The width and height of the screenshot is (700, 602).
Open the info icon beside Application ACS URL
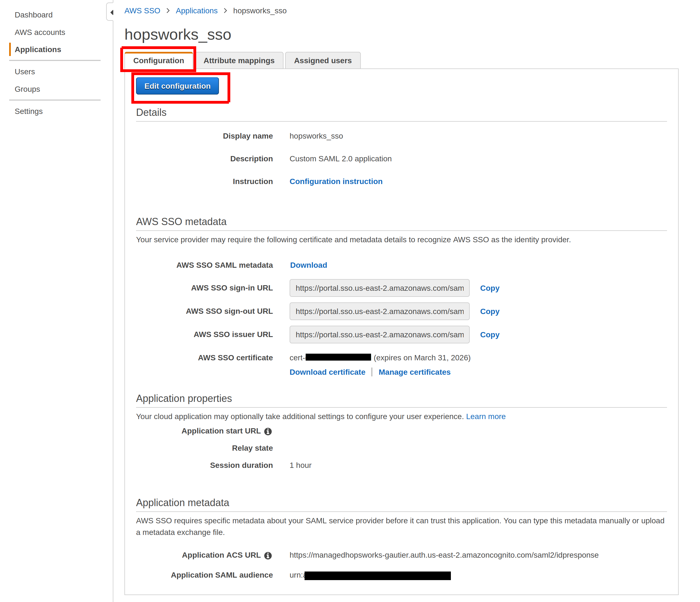[268, 556]
